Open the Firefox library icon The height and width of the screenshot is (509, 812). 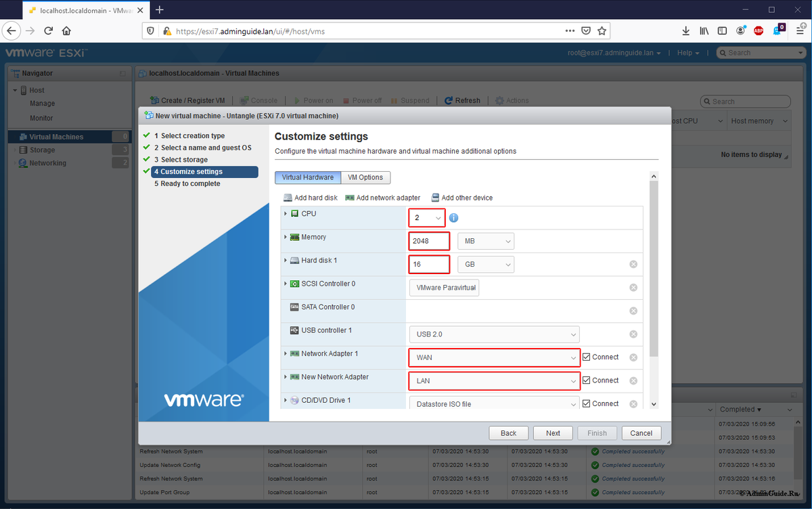704,30
